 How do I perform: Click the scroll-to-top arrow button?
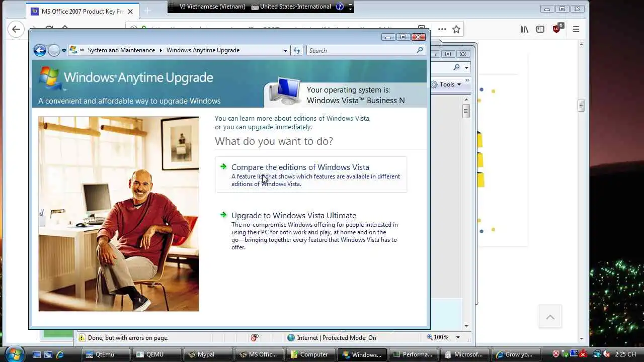[x=550, y=317]
